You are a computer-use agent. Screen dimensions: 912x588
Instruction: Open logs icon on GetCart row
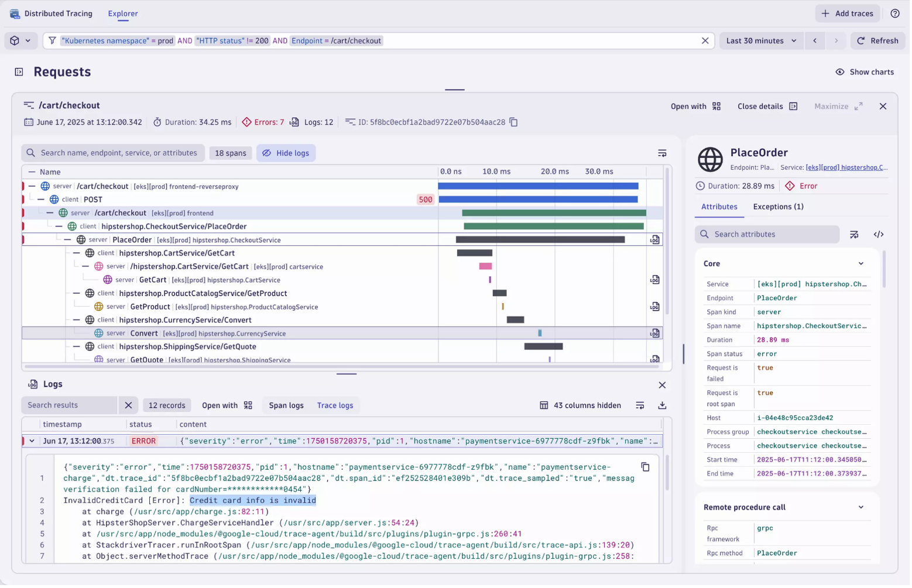coord(656,280)
